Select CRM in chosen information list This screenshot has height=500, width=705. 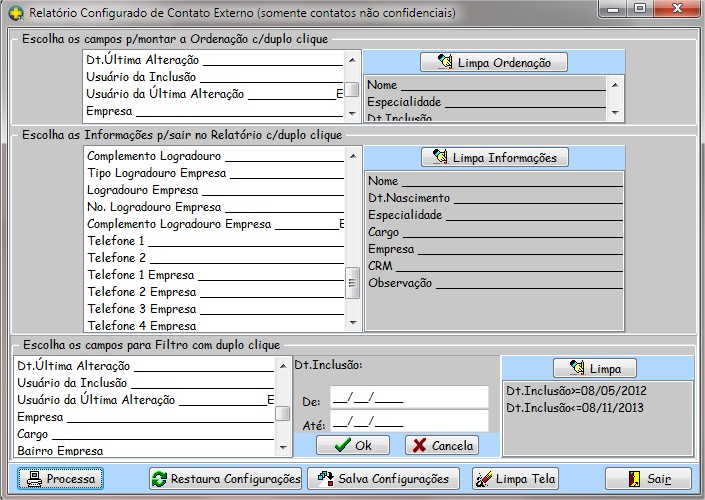click(381, 266)
